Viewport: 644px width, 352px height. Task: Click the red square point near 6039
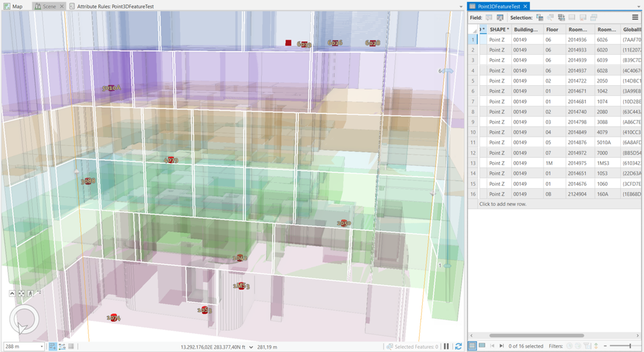click(x=288, y=43)
